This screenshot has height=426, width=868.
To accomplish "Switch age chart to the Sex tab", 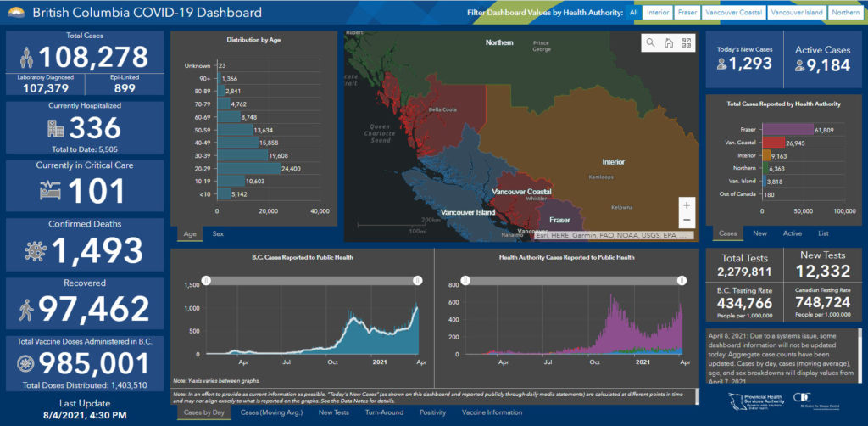I will tap(218, 233).
